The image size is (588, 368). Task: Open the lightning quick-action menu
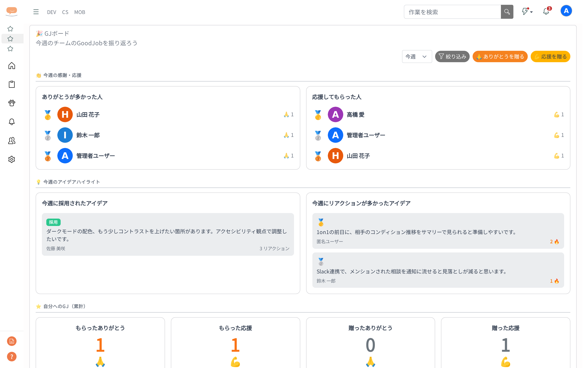tap(527, 12)
